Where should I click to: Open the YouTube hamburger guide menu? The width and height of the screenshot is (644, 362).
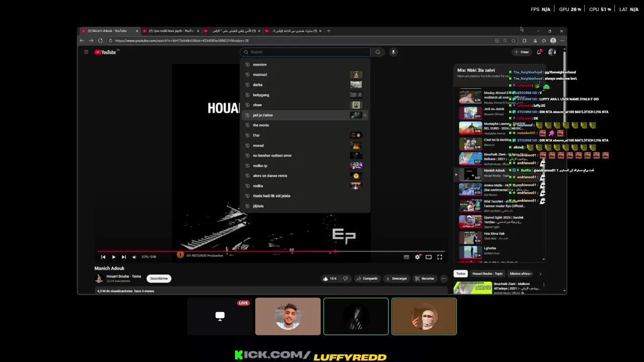(86, 52)
